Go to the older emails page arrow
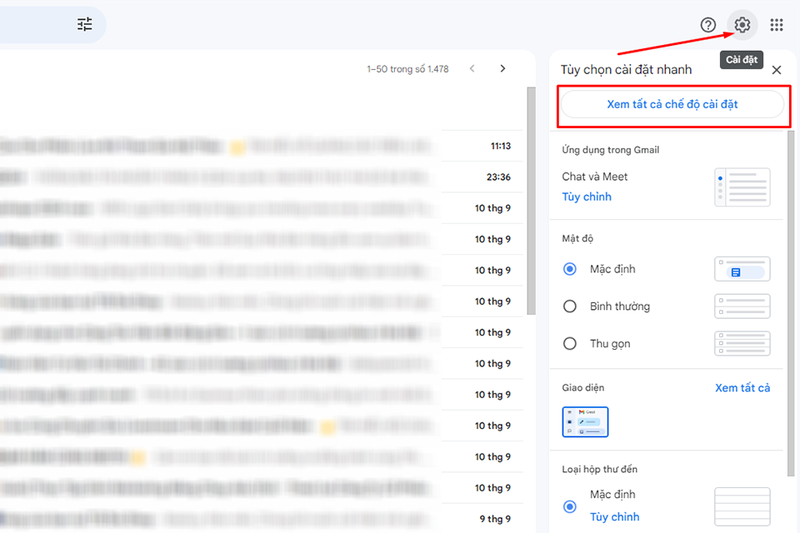Screen dimensions: 800x533 coord(503,68)
